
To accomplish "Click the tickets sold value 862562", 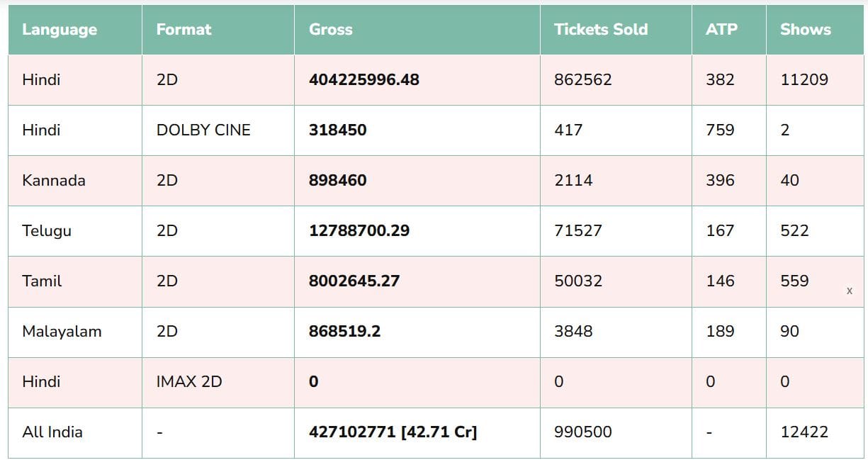I will coord(582,80).
